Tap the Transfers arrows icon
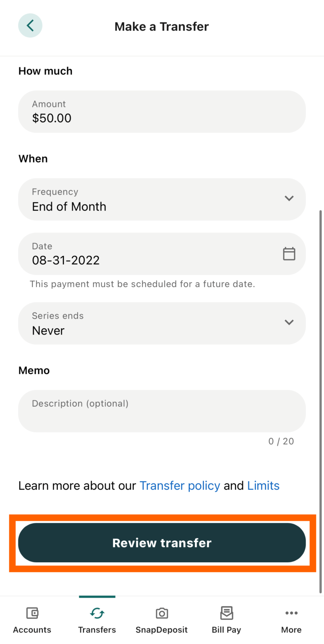 point(97,613)
